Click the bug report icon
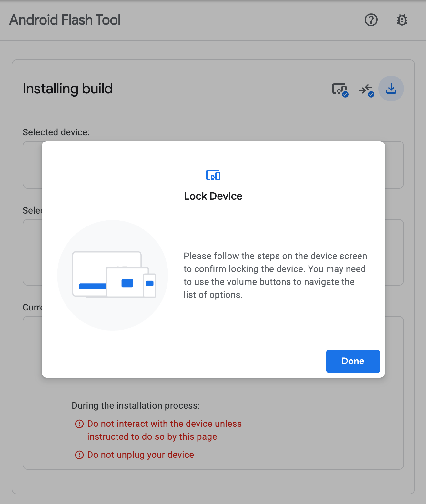This screenshot has height=504, width=426. point(402,20)
